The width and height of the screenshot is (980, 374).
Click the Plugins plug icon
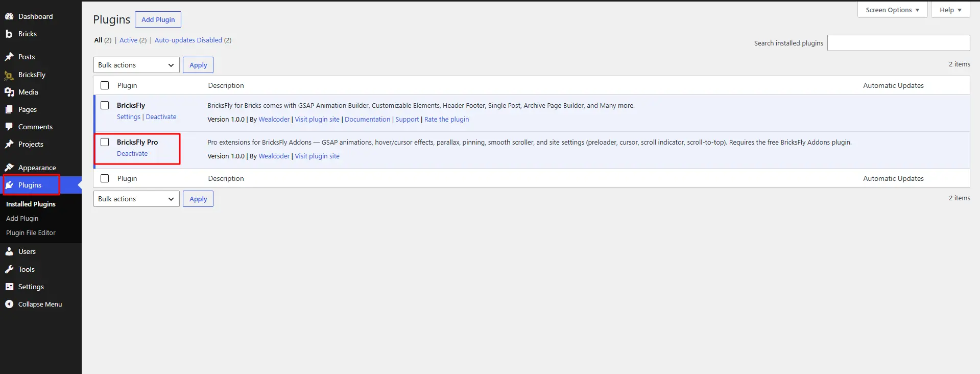click(x=9, y=185)
